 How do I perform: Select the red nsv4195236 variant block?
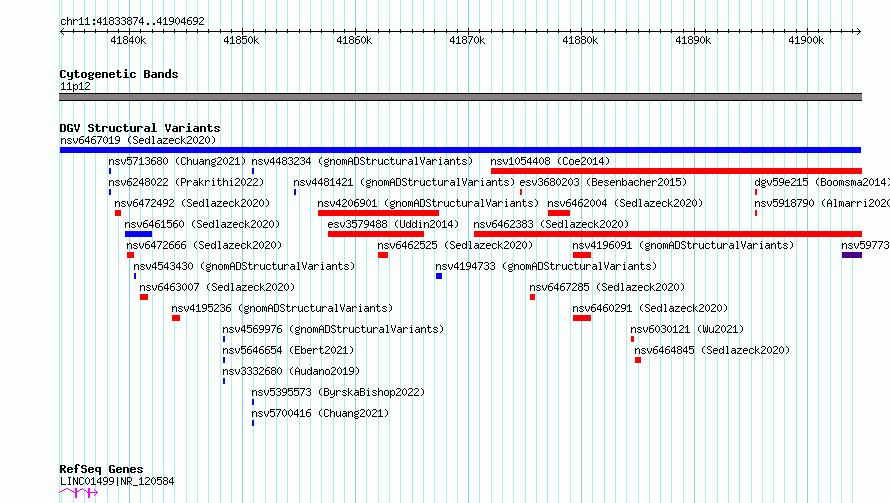click(176, 318)
